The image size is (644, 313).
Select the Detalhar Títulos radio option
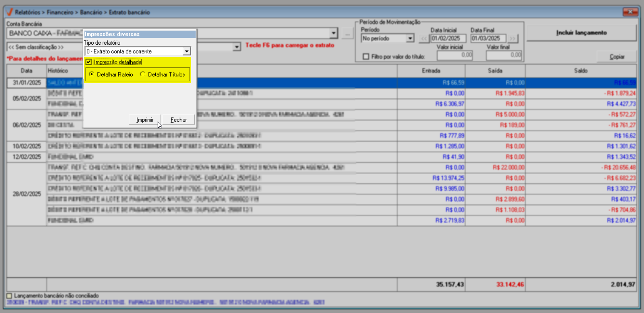coord(143,74)
